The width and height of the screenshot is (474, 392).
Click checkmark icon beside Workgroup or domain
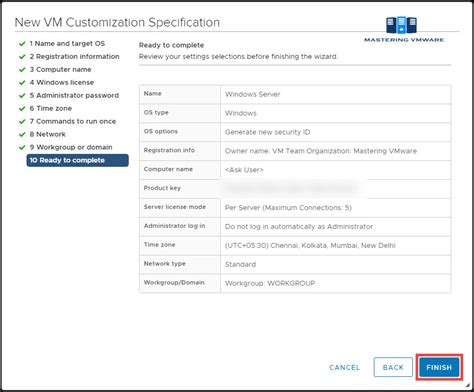click(x=22, y=147)
